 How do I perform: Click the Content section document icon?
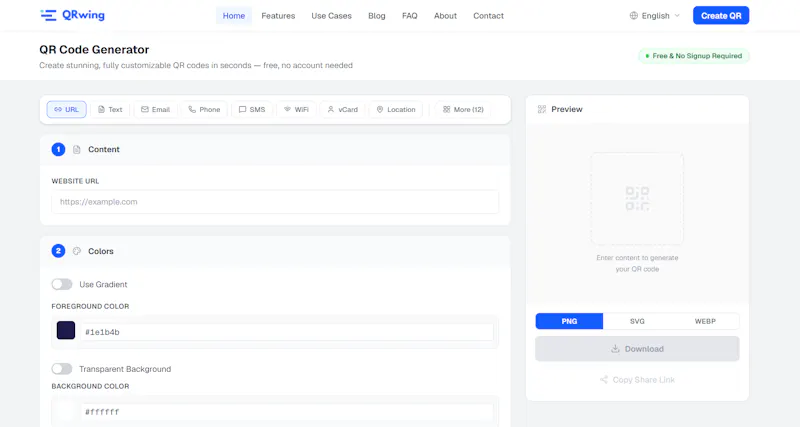(x=77, y=149)
